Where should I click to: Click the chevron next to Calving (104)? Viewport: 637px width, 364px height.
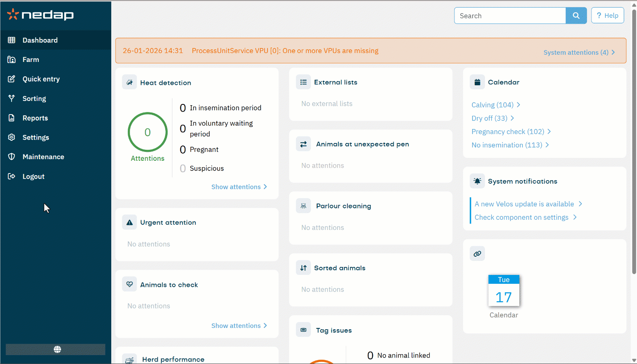(x=519, y=105)
